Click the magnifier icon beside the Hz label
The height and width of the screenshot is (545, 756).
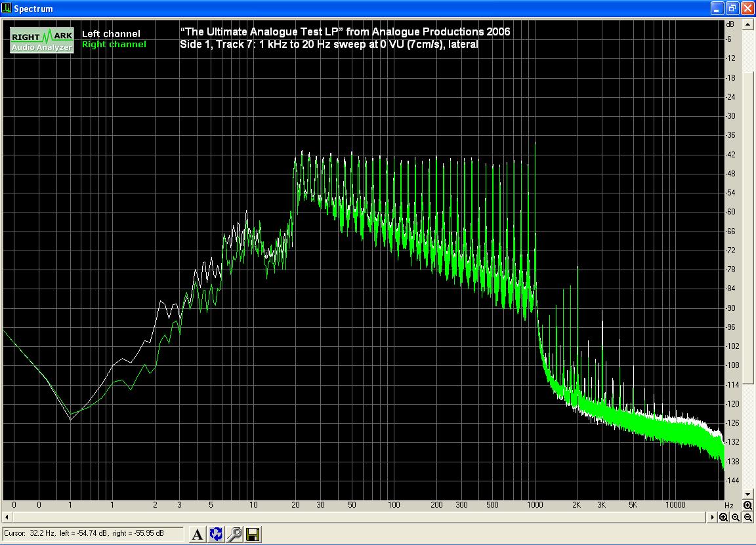[747, 505]
